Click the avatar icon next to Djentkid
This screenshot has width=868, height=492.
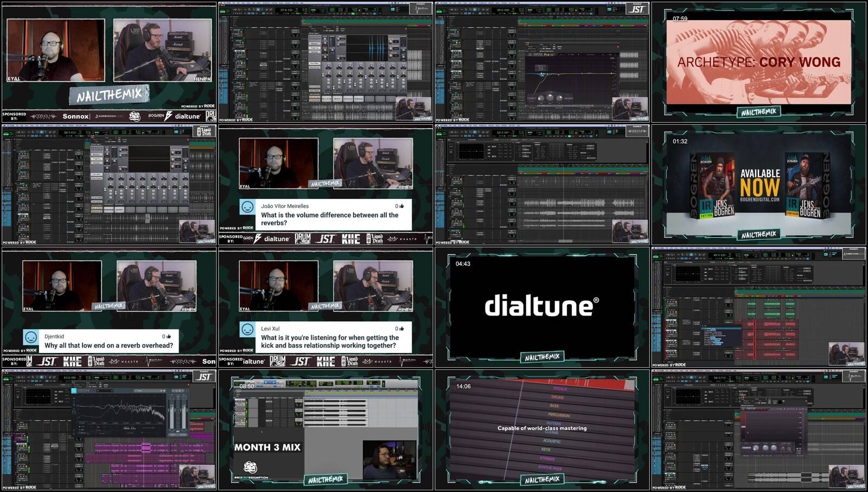pyautogui.click(x=31, y=337)
